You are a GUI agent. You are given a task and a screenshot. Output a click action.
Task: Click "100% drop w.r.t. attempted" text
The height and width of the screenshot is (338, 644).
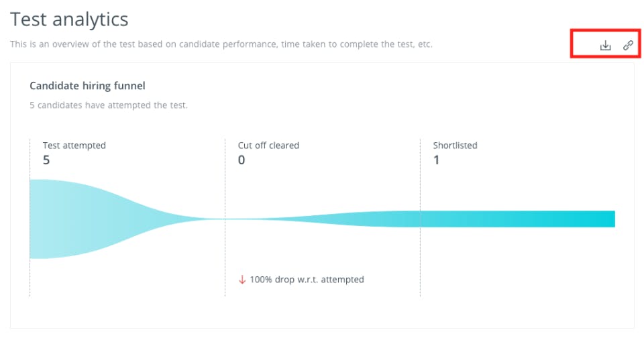[x=307, y=279]
